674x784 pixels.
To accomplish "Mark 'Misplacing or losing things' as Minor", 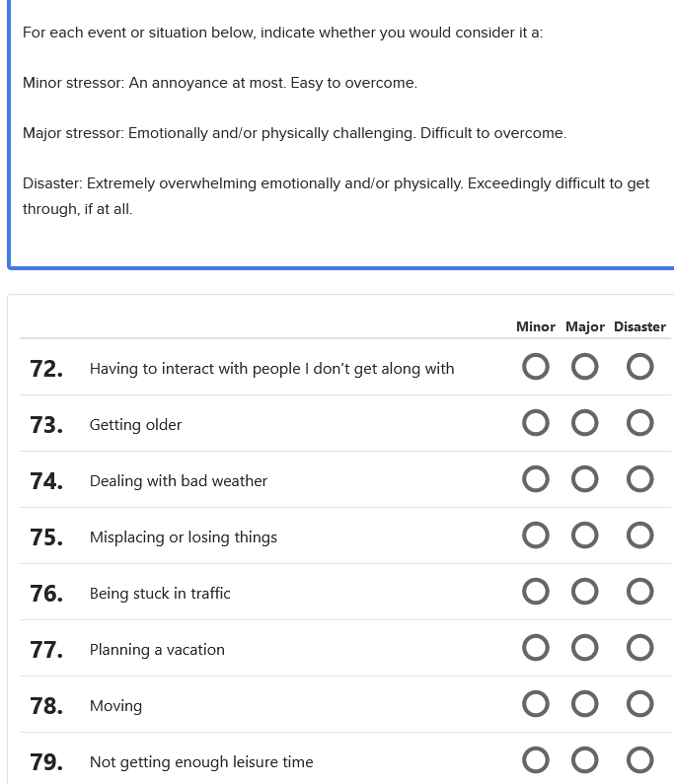I will [536, 536].
